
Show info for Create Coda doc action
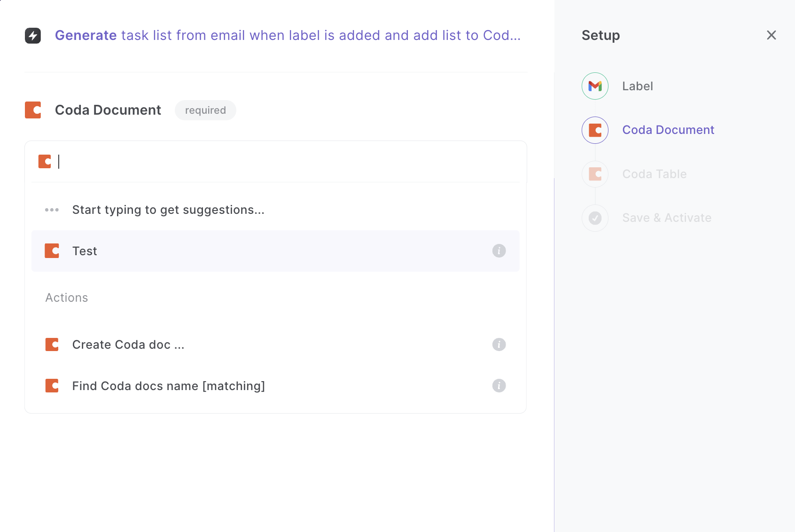(x=499, y=344)
